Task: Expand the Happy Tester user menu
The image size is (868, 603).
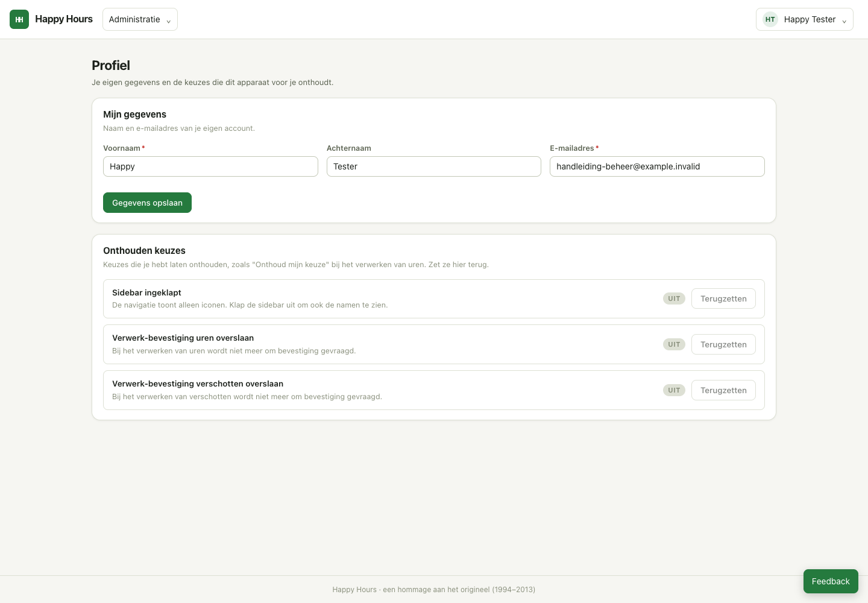Action: coord(804,19)
